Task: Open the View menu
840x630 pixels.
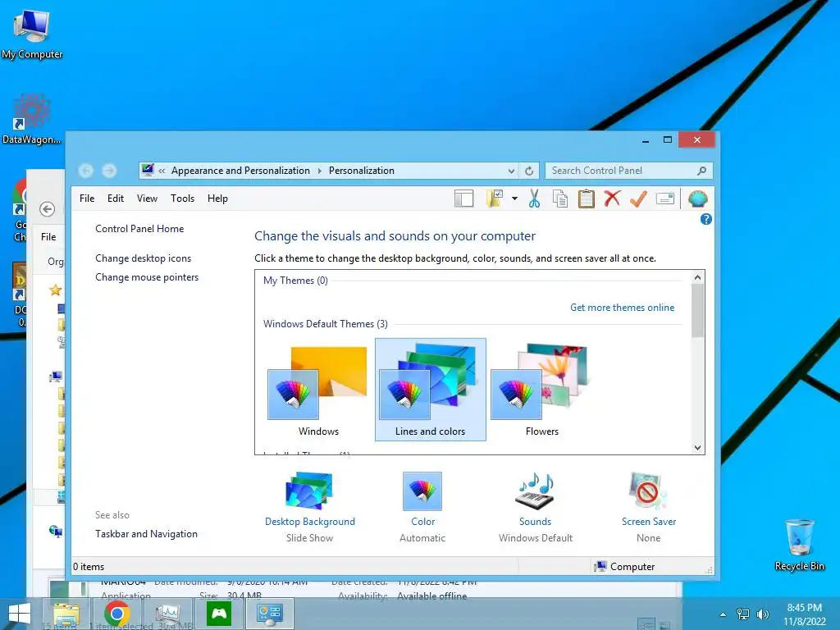Action: (147, 199)
